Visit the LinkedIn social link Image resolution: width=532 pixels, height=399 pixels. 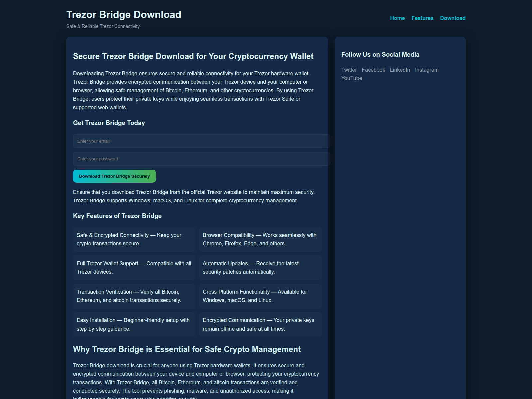click(400, 70)
